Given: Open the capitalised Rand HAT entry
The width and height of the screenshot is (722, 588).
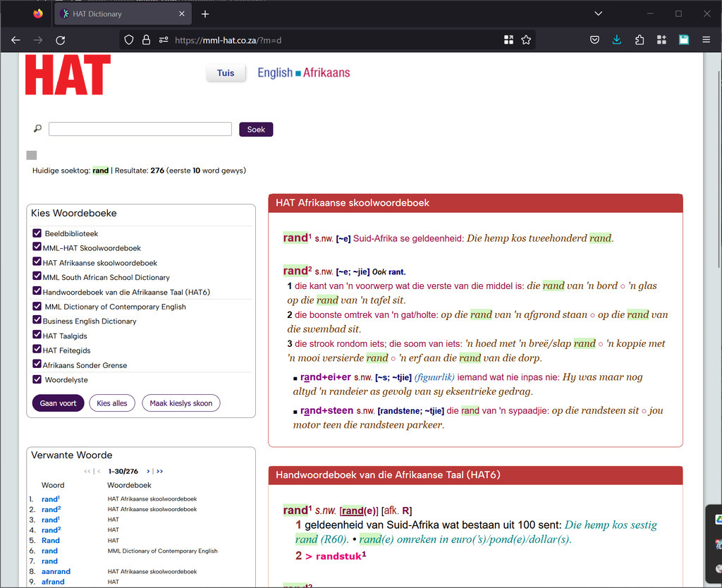Looking at the screenshot, I should coord(51,540).
